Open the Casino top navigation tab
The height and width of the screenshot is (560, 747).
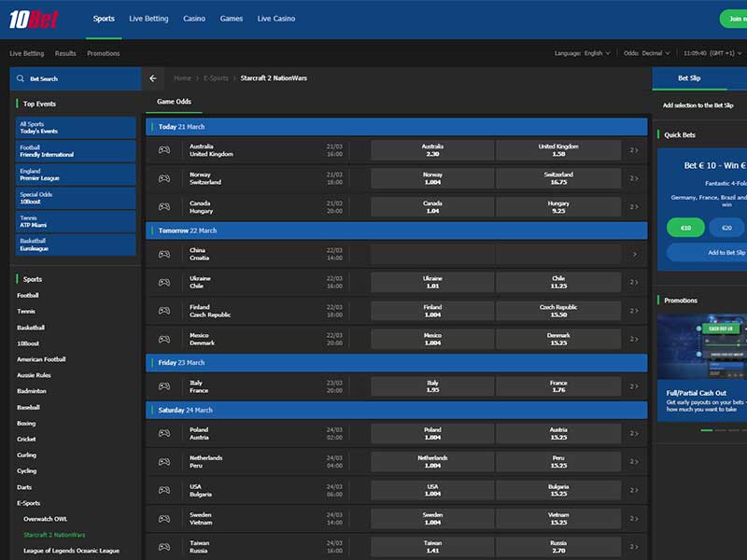point(194,19)
